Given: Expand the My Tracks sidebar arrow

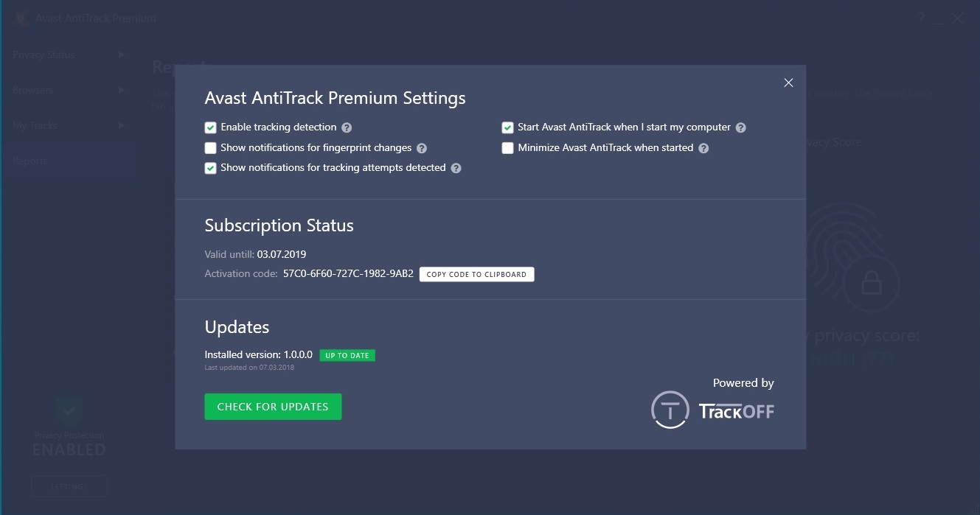Looking at the screenshot, I should (122, 125).
